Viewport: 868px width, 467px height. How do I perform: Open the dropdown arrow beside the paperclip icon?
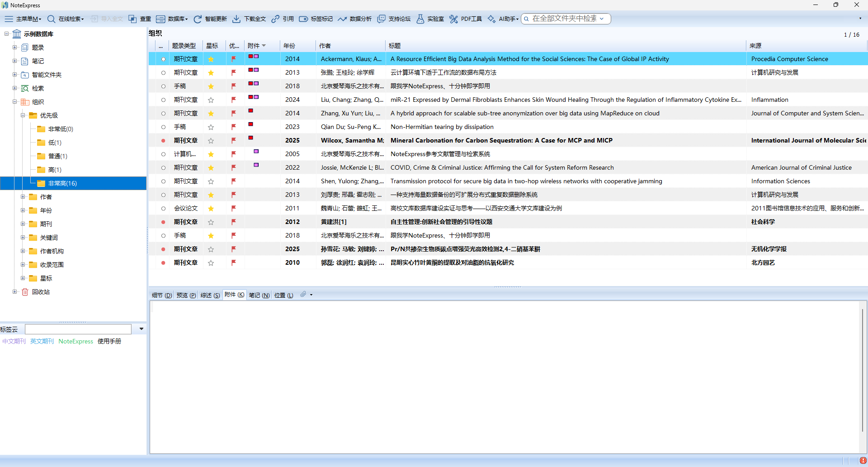click(311, 295)
